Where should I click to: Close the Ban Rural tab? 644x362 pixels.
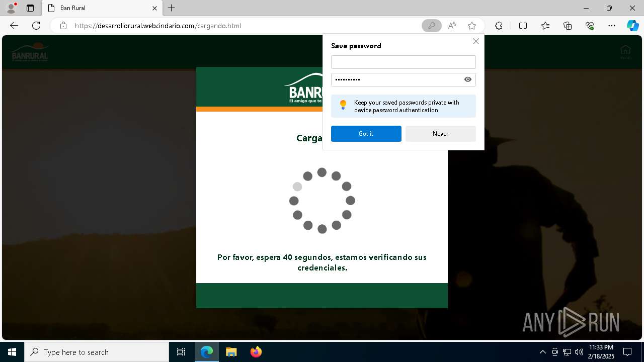(x=155, y=8)
